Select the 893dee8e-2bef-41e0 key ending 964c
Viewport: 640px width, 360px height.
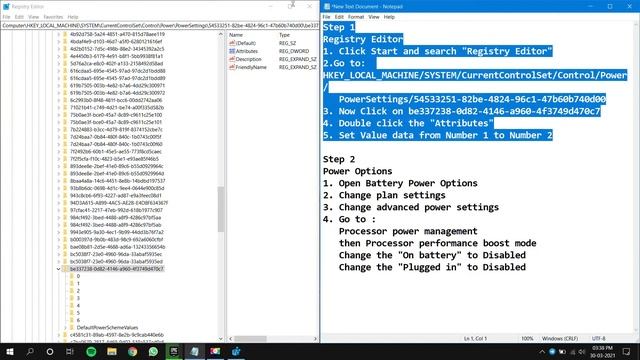pyautogui.click(x=116, y=166)
